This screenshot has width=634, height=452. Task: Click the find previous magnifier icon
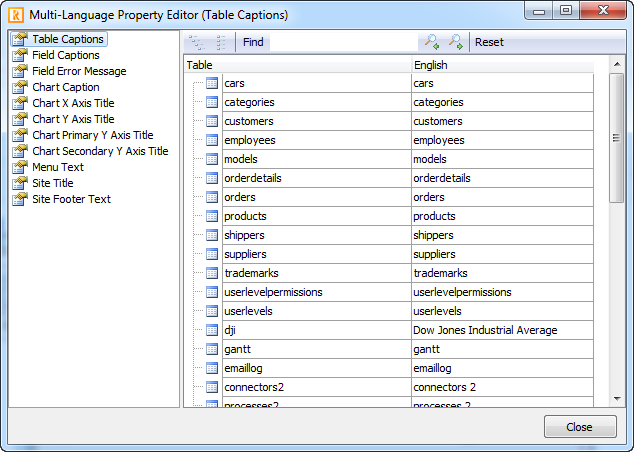432,42
